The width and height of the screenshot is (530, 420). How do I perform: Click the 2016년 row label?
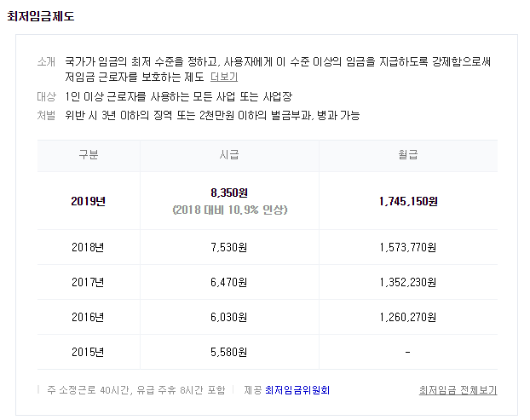[x=88, y=317]
